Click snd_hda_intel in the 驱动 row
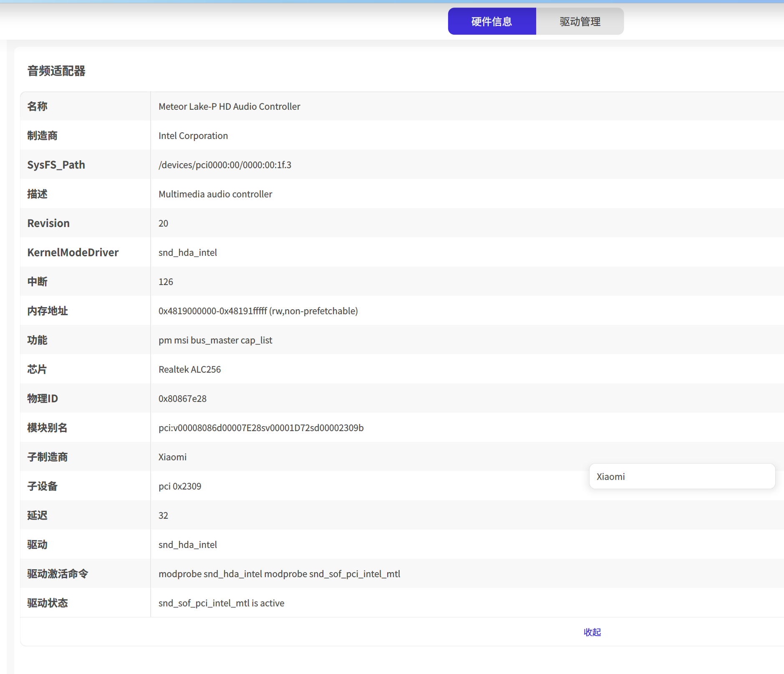The width and height of the screenshot is (784, 674). (x=188, y=545)
